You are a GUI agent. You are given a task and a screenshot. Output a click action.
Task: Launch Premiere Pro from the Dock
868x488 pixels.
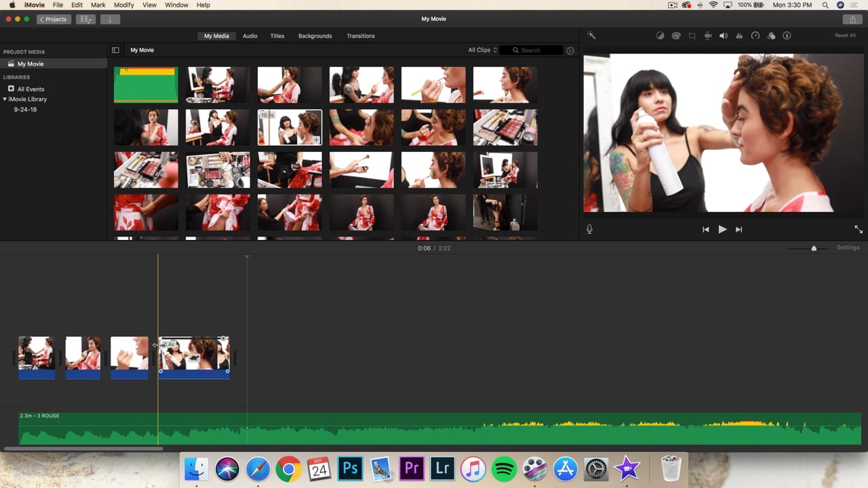point(412,468)
